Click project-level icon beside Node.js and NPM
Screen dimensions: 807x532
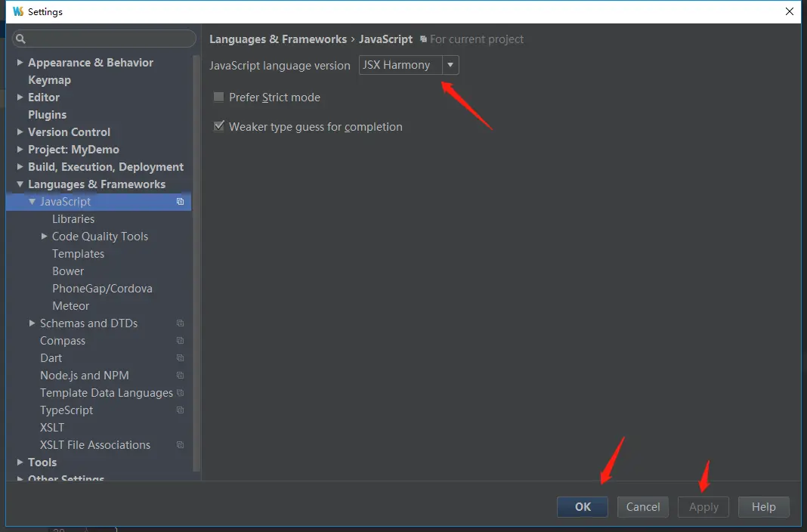tap(180, 376)
